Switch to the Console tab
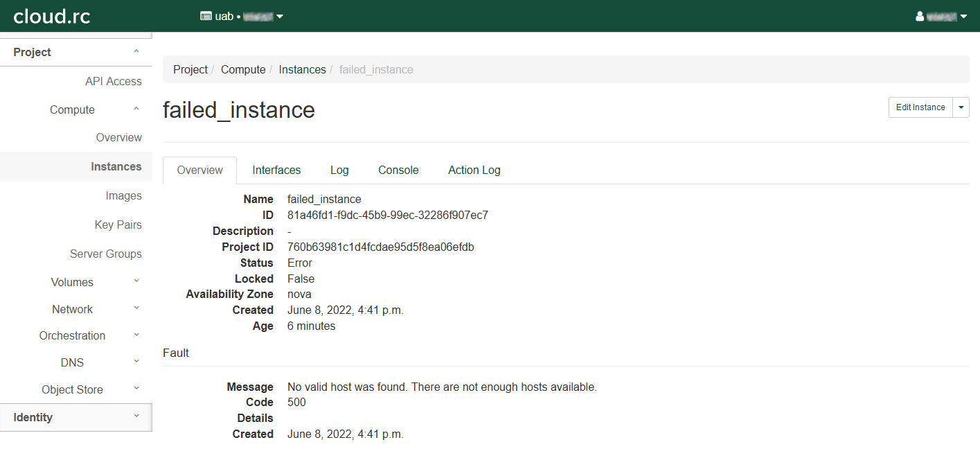 [x=398, y=170]
